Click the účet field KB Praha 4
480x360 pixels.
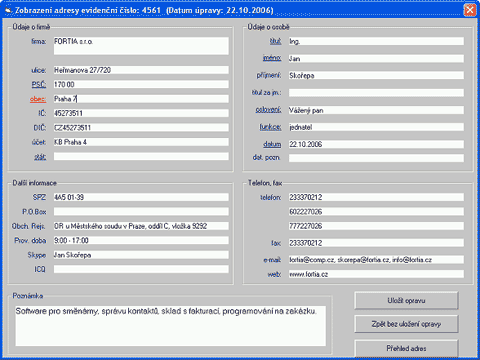(141, 142)
